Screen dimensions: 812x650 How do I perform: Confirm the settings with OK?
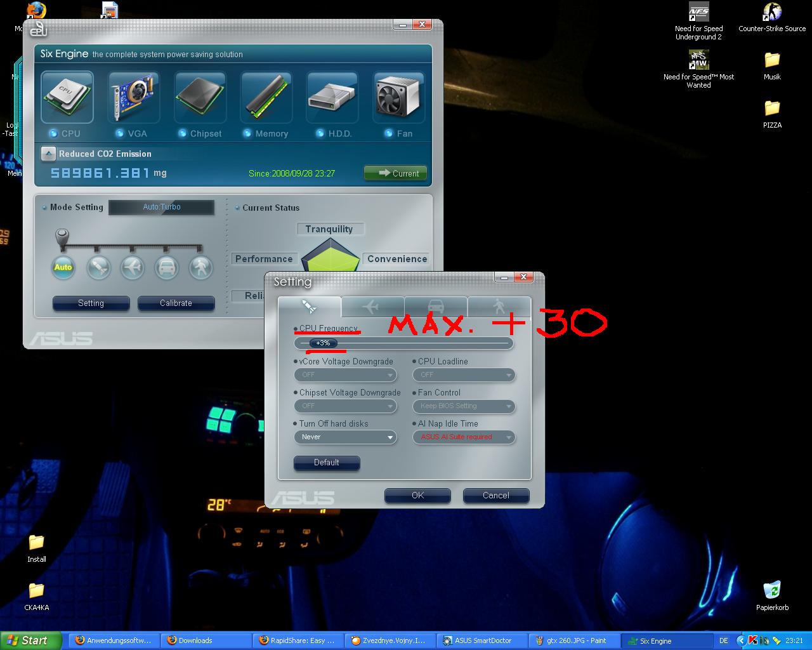[417, 496]
